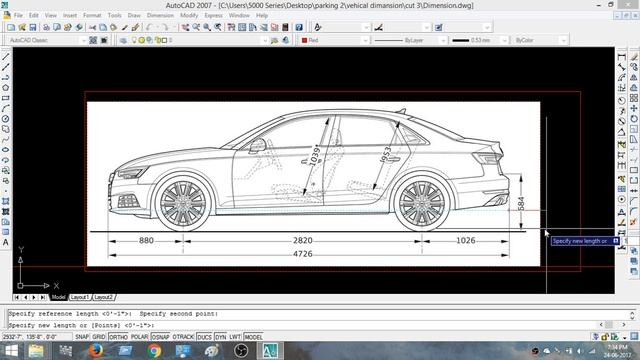This screenshot has width=640, height=360.
Task: Expand the layer list dropdown
Action: click(264, 40)
